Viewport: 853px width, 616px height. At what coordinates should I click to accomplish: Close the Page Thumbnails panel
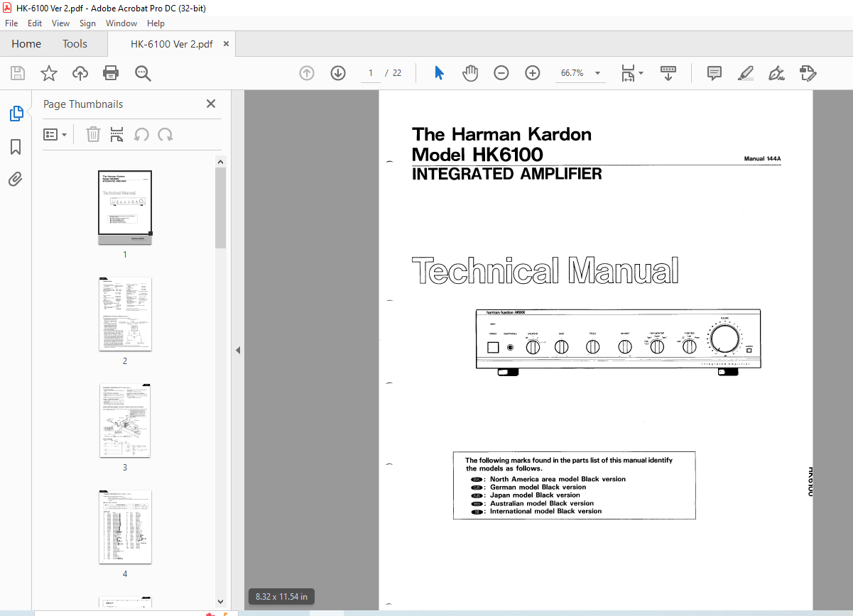(x=211, y=104)
